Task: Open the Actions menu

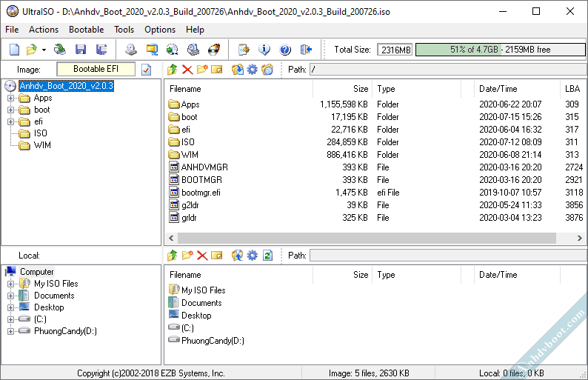Action: [44, 30]
